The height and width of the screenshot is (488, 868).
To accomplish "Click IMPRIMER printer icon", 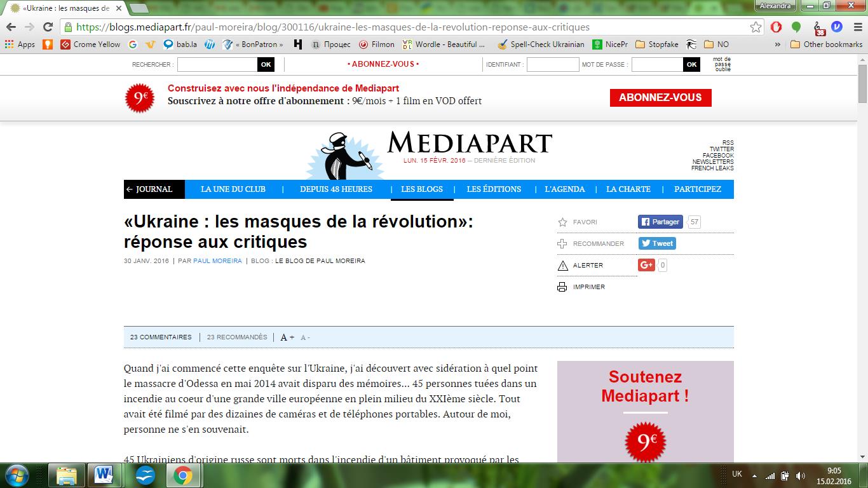I will (x=562, y=287).
